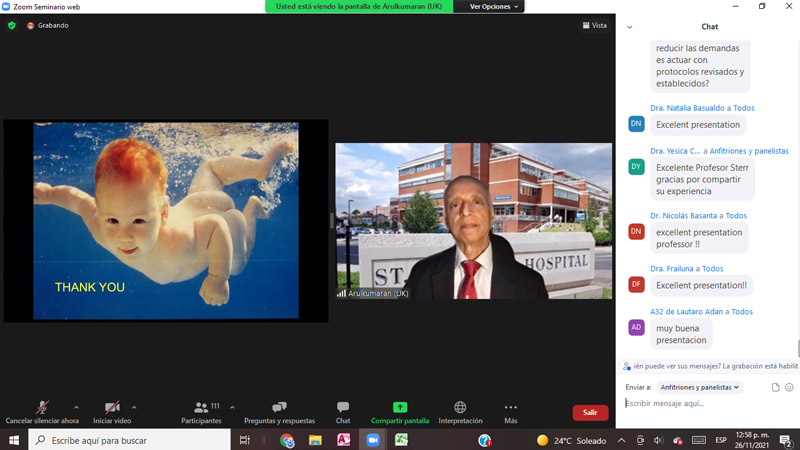Open File Explorer from taskbar
This screenshot has height=450, width=800.
(x=315, y=440)
